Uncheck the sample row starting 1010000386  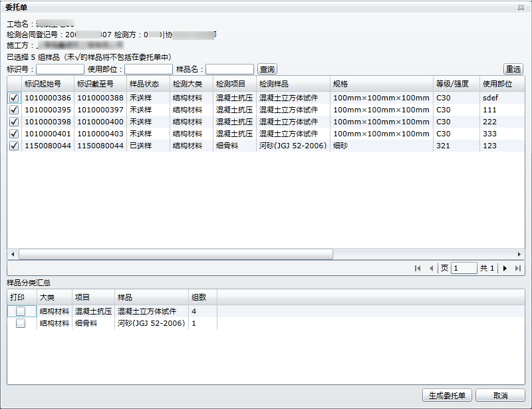click(14, 98)
